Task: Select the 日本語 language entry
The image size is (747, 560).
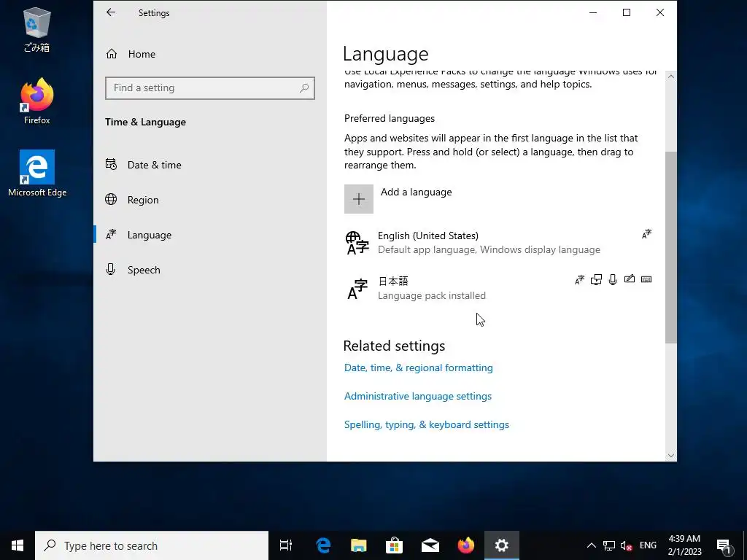Action: point(498,288)
